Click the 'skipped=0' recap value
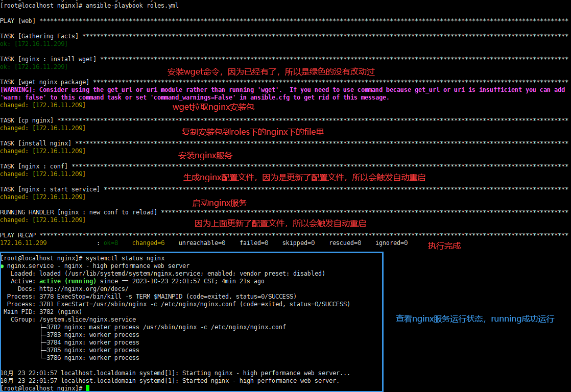This screenshot has height=392, width=571. 299,243
